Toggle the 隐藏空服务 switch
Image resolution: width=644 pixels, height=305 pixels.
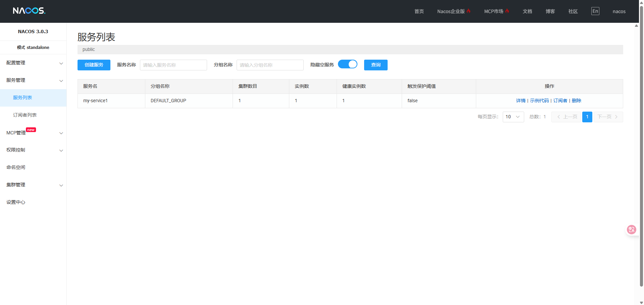click(347, 64)
